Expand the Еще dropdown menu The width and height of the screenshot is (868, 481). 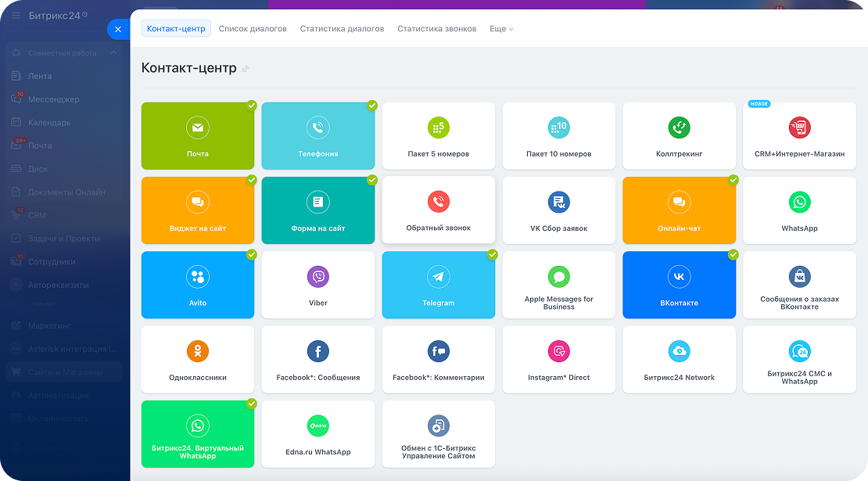click(x=501, y=29)
